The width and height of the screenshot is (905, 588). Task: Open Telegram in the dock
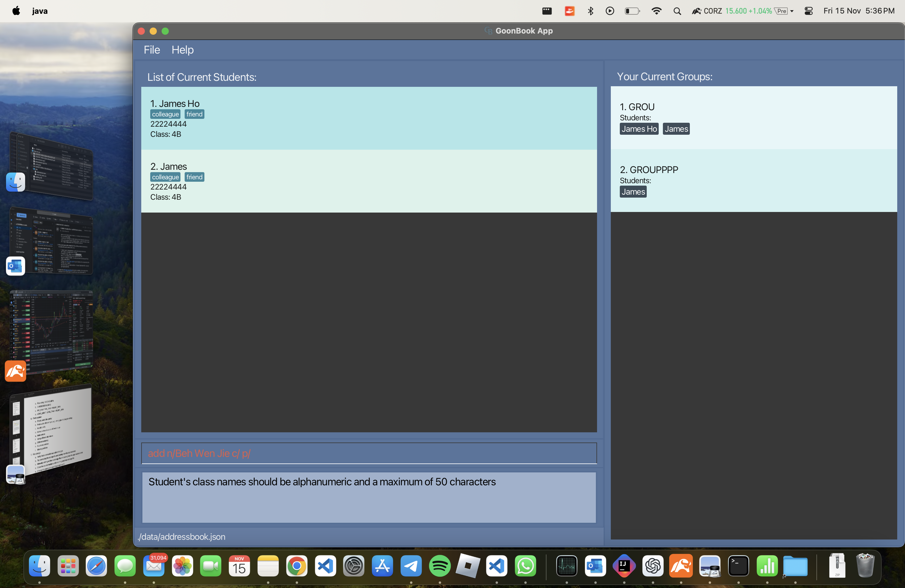411,566
